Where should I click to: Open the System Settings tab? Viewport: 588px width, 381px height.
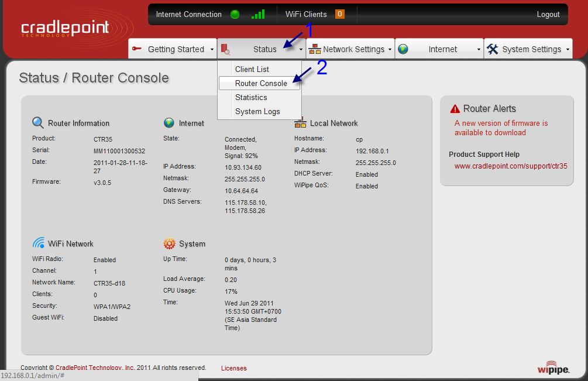point(528,49)
